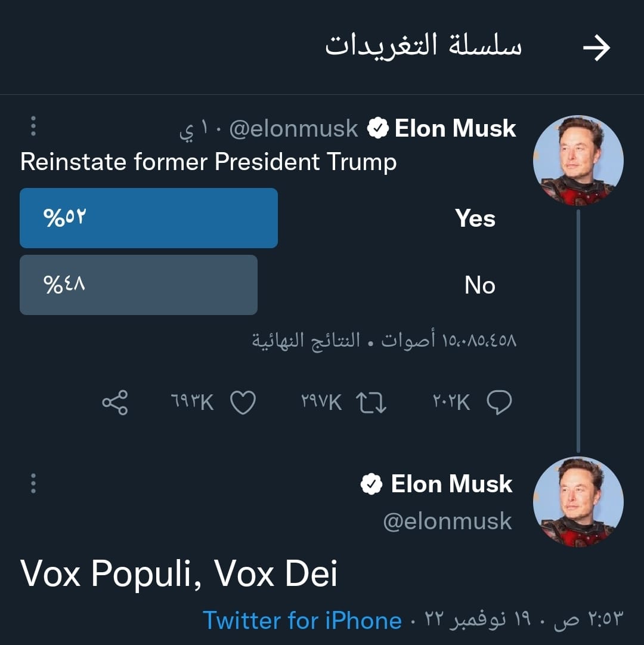Reply to poll tweet via comment bubble
Viewport: 644px width, 645px height.
499,403
